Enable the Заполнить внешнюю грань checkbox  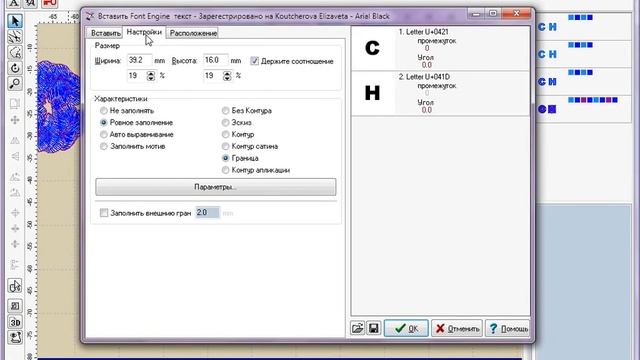click(104, 213)
